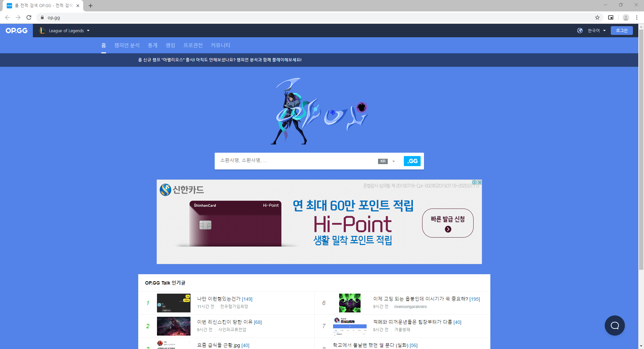Click the 신한카드 logo in the ad
644x349 pixels.
tap(182, 190)
